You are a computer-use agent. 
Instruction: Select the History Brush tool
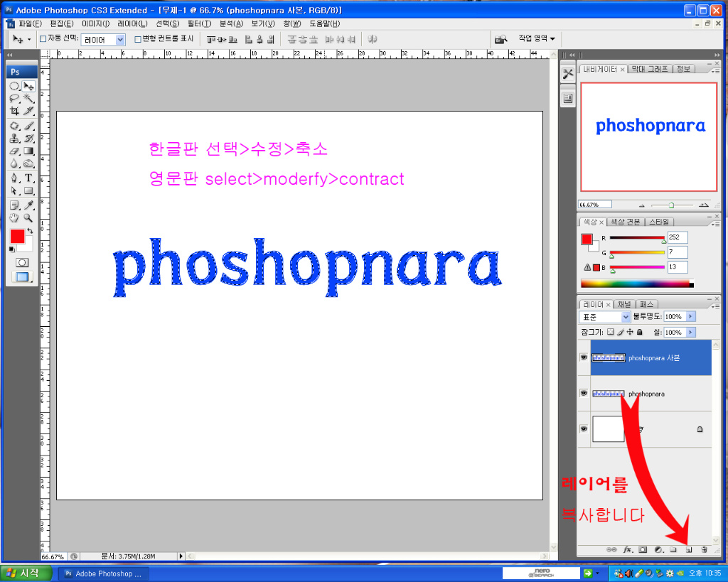[x=28, y=139]
